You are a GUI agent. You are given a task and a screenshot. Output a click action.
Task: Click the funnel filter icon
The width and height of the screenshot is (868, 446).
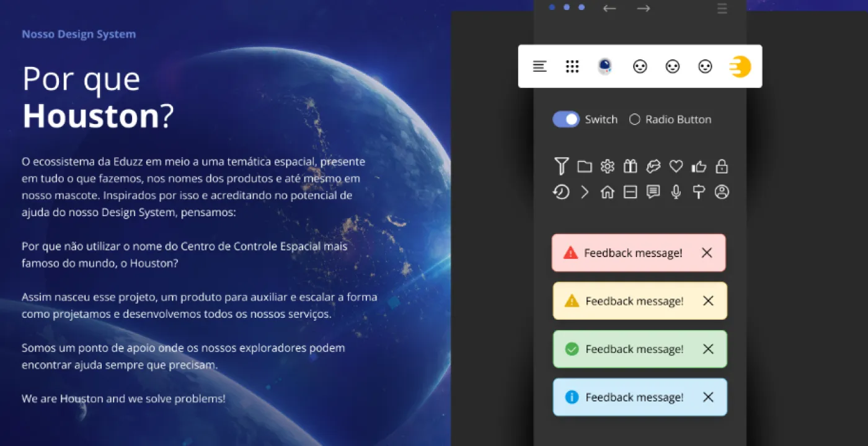coord(561,166)
